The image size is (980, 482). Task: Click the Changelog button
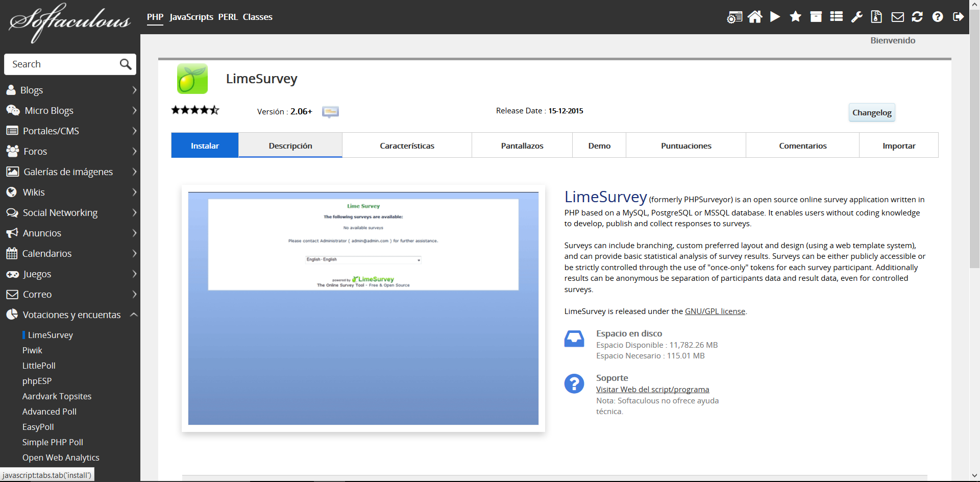pyautogui.click(x=871, y=113)
